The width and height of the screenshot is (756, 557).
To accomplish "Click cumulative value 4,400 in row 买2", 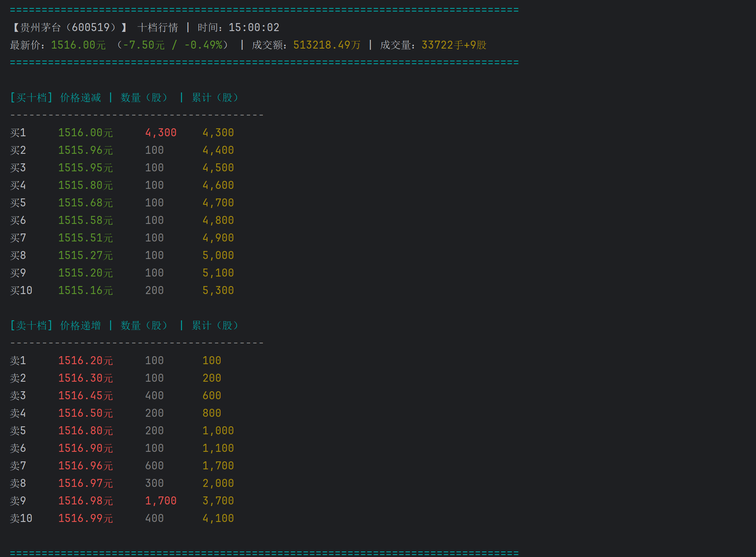I will coord(218,150).
